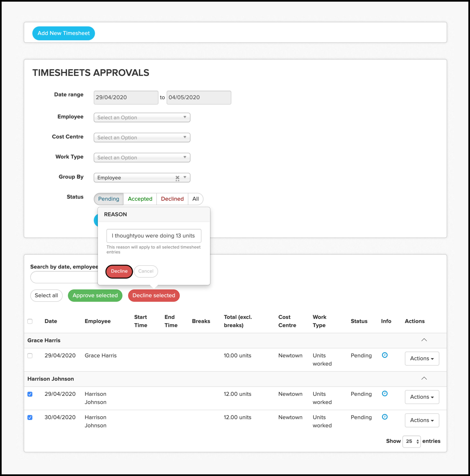Click clock info icon for Grace Harris row
This screenshot has width=470, height=476.
[384, 355]
